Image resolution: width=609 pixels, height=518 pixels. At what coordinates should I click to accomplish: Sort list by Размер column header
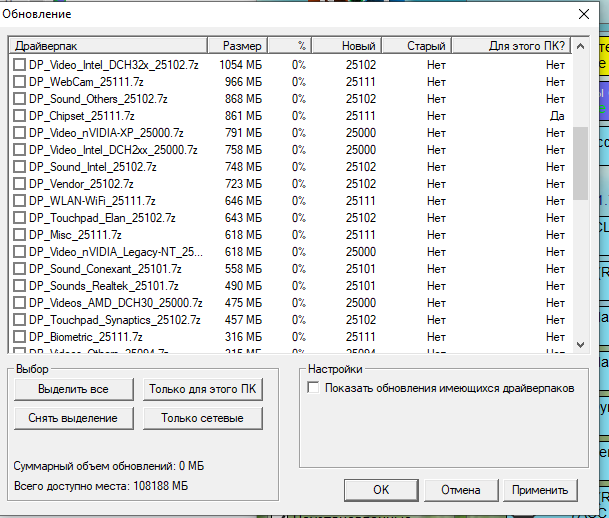[x=237, y=46]
